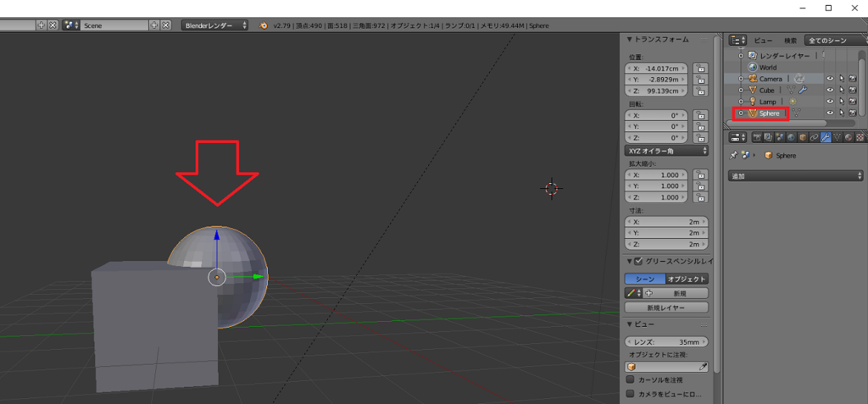Select Camera in the outliner

point(771,79)
